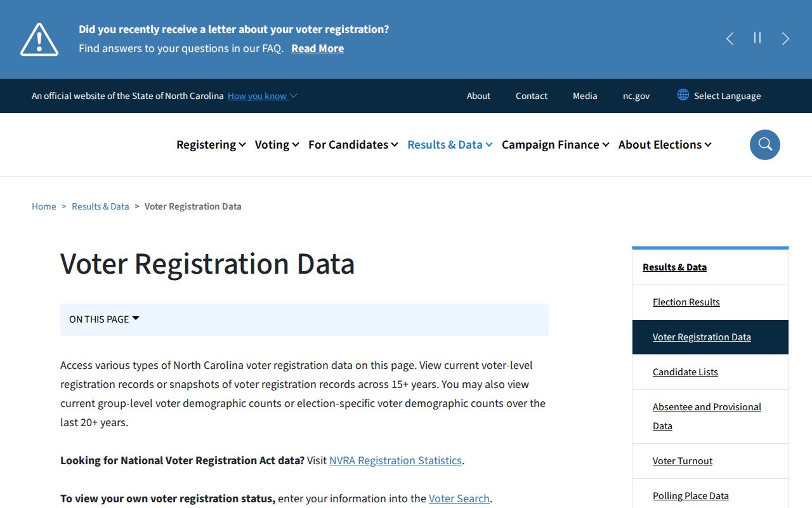Open NVRA Registration Statistics link
Screen dimensions: 812x508
tap(395, 460)
